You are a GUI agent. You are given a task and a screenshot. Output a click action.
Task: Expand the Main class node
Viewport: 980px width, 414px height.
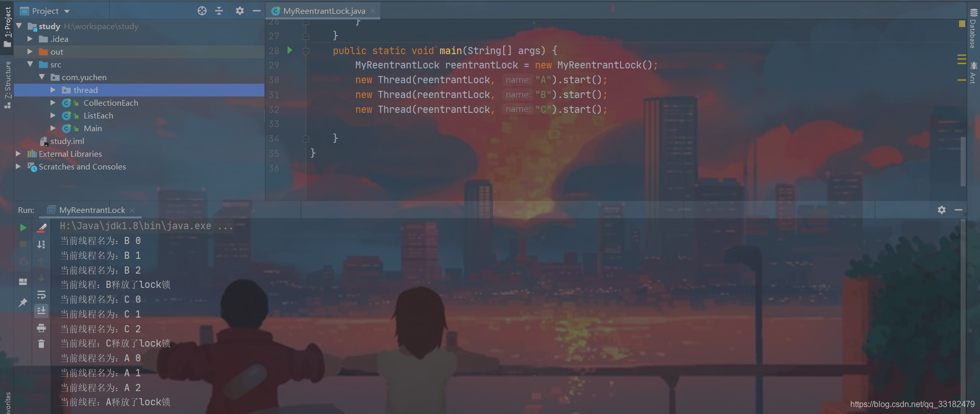click(x=53, y=128)
